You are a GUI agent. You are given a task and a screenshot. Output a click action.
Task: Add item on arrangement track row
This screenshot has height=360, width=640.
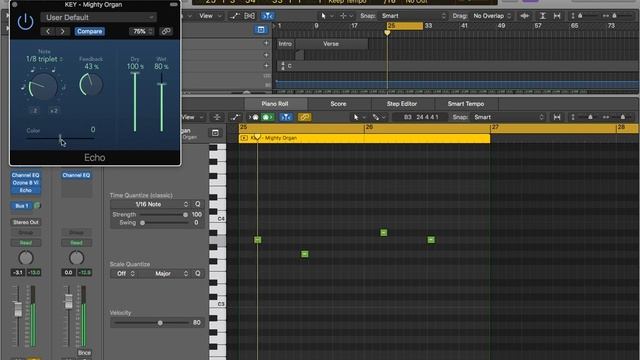(x=266, y=43)
